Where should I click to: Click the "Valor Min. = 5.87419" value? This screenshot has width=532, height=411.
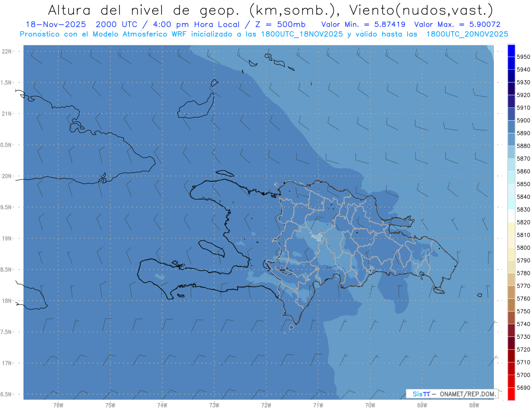click(x=363, y=24)
